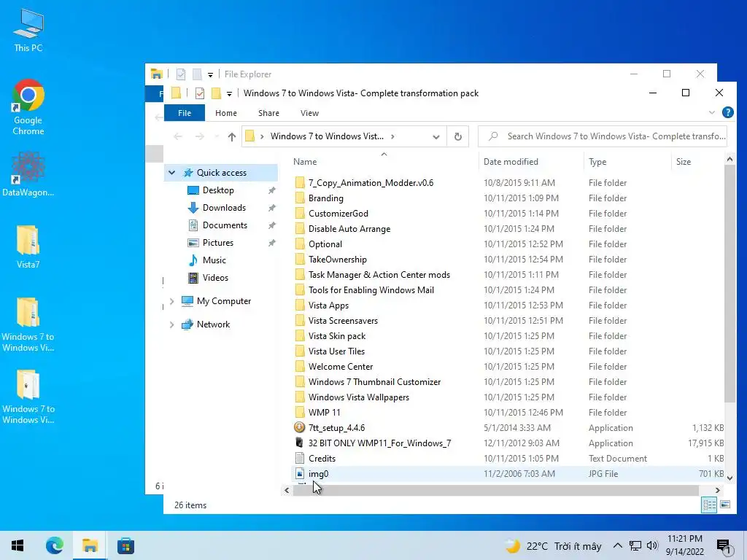
Task: Show hidden system tray icons
Action: (x=617, y=545)
